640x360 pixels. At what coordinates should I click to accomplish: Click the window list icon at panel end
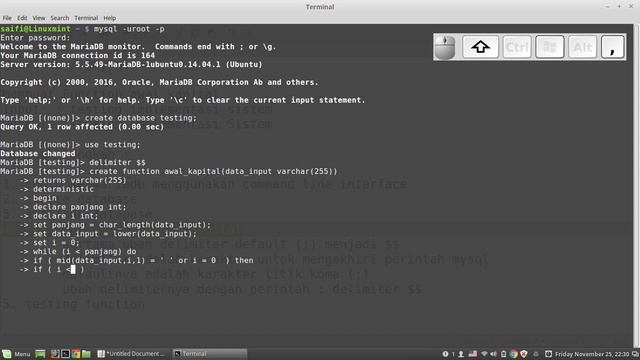635,354
